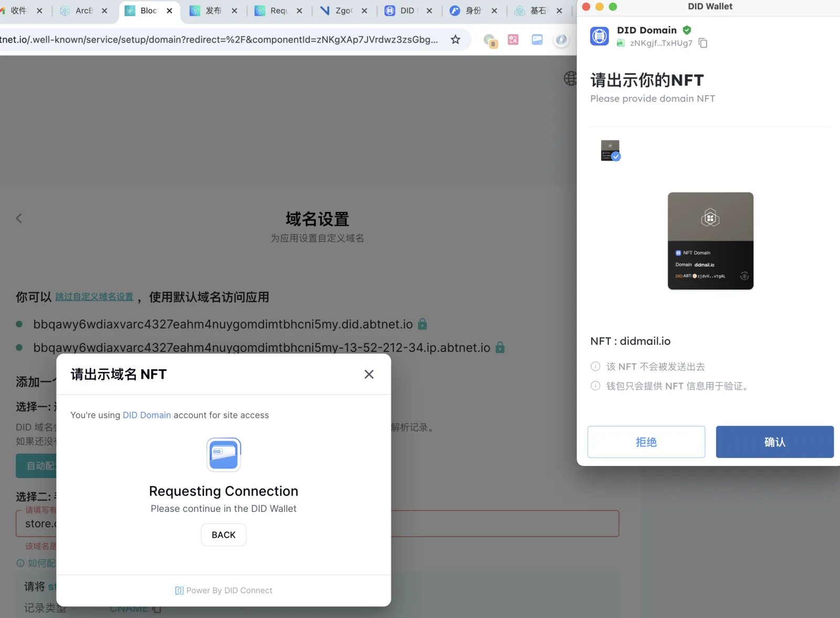The image size is (840, 618).
Task: Copy the CNAME record value
Action: [156, 609]
